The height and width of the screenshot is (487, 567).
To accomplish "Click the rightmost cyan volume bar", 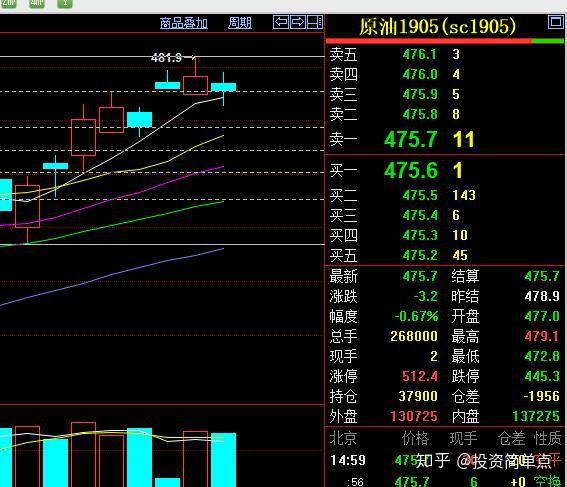I will pyautogui.click(x=223, y=460).
